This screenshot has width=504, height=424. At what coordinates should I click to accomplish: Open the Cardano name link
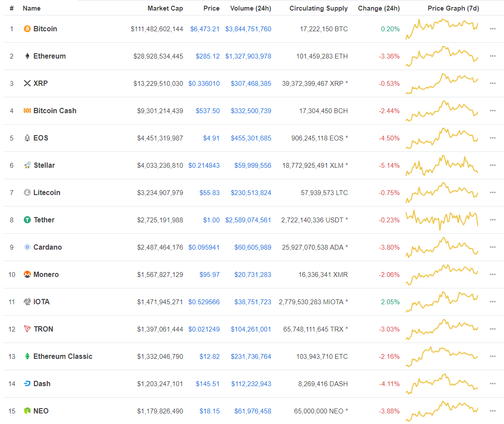coord(48,247)
